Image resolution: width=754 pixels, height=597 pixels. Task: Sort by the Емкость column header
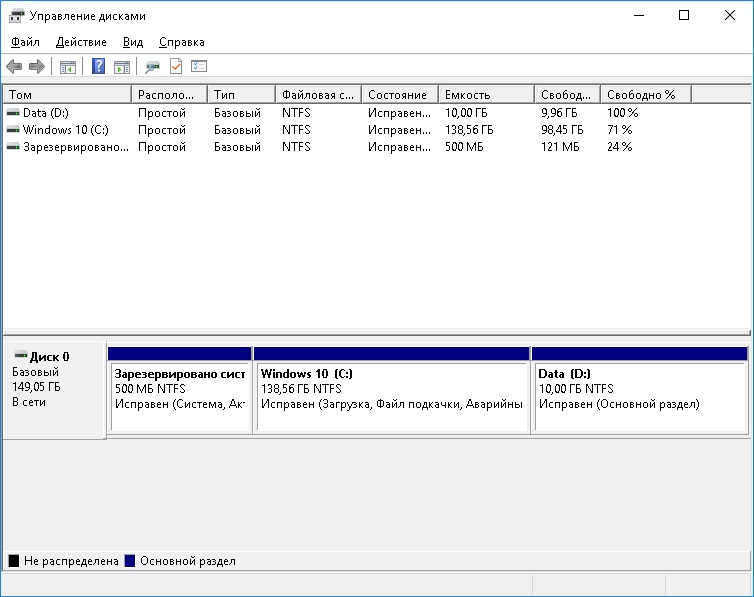[487, 95]
